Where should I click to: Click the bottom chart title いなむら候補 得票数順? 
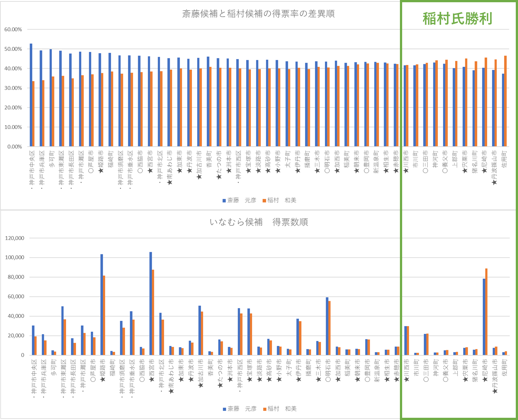[258, 222]
